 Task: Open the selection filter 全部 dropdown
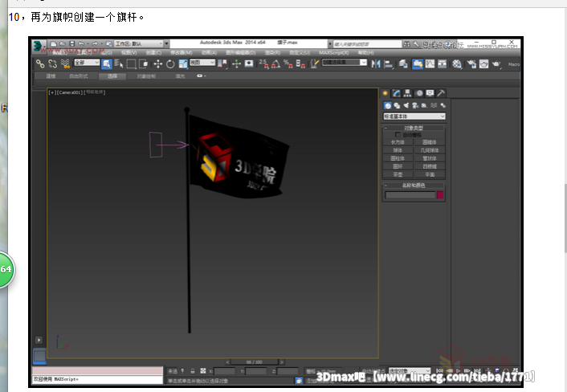87,63
